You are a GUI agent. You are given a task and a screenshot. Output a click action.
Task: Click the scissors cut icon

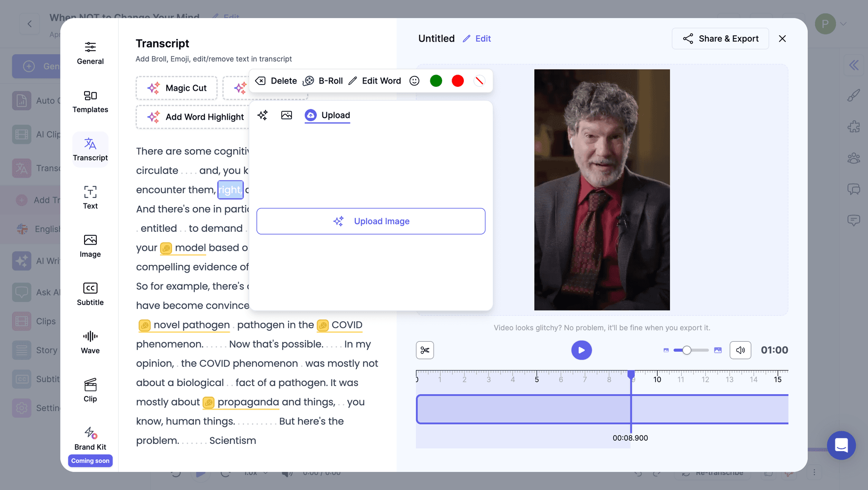click(425, 350)
